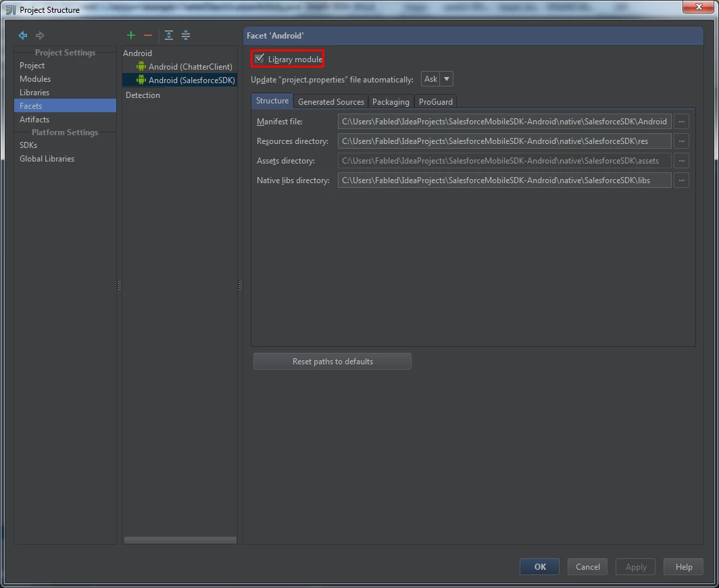
Task: Collapse all facets in the tree
Action: 186,35
